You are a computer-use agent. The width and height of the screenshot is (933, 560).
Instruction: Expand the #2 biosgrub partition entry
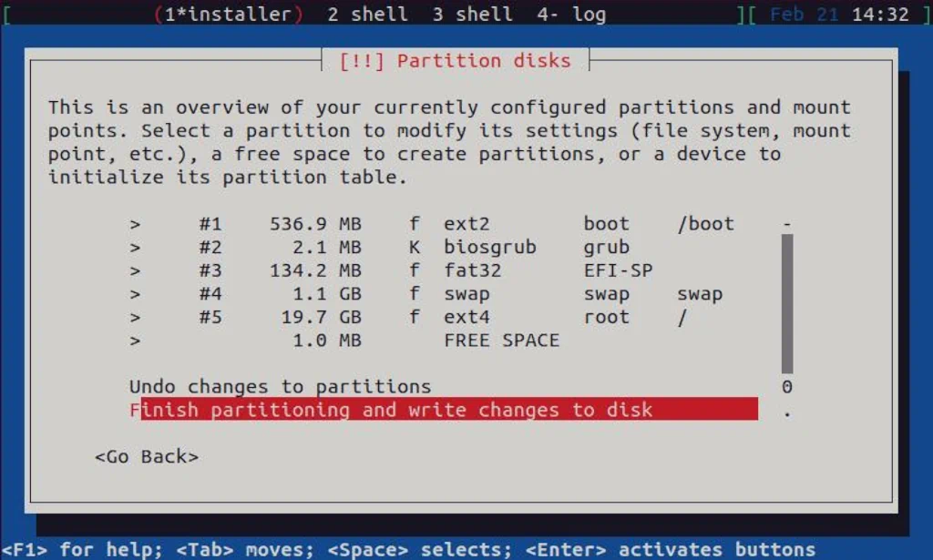(134, 247)
